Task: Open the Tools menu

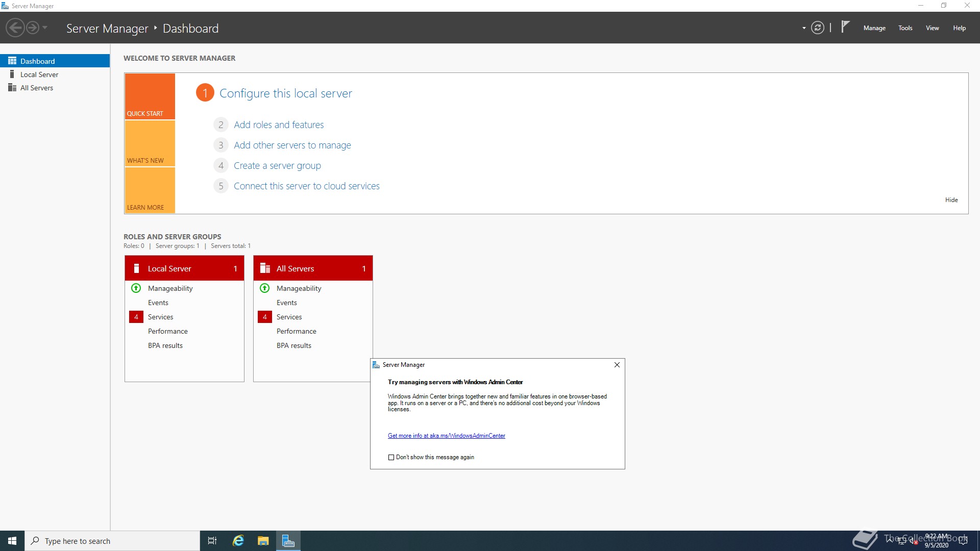Action: pyautogui.click(x=905, y=28)
